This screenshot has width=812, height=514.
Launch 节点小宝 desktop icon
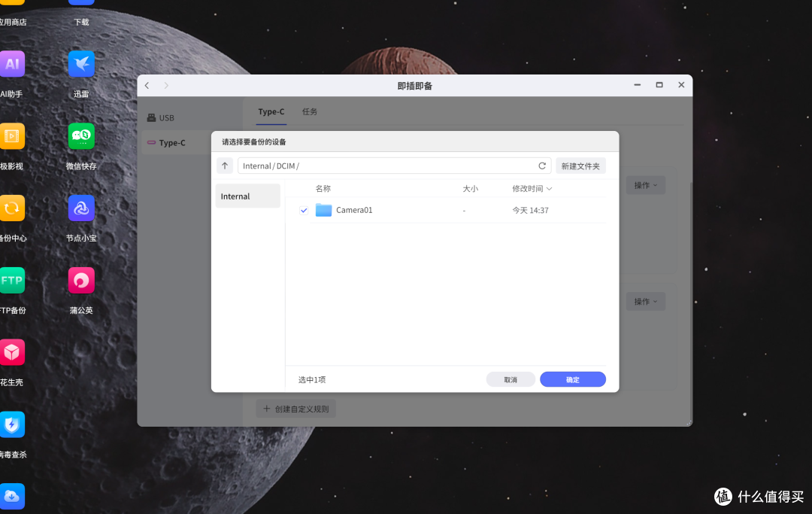pyautogui.click(x=81, y=208)
